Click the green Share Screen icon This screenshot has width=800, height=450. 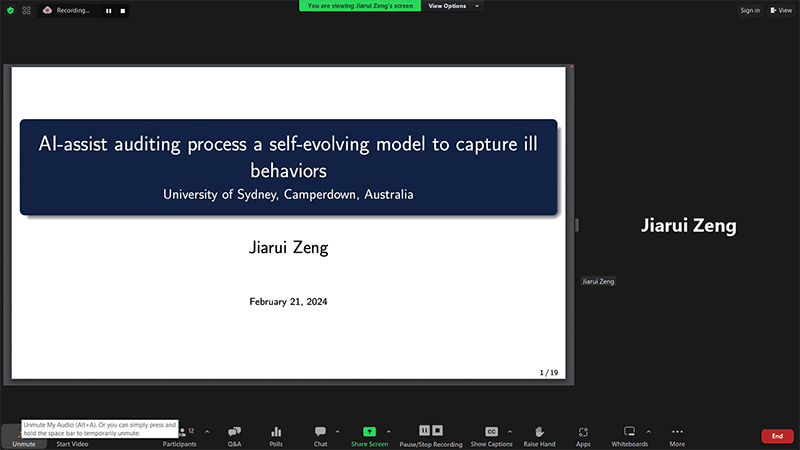(x=369, y=431)
